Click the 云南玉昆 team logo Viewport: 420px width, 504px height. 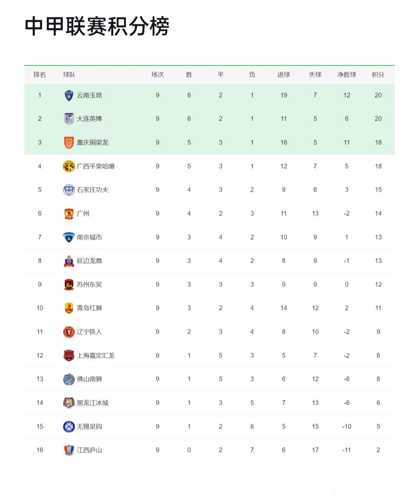69,95
